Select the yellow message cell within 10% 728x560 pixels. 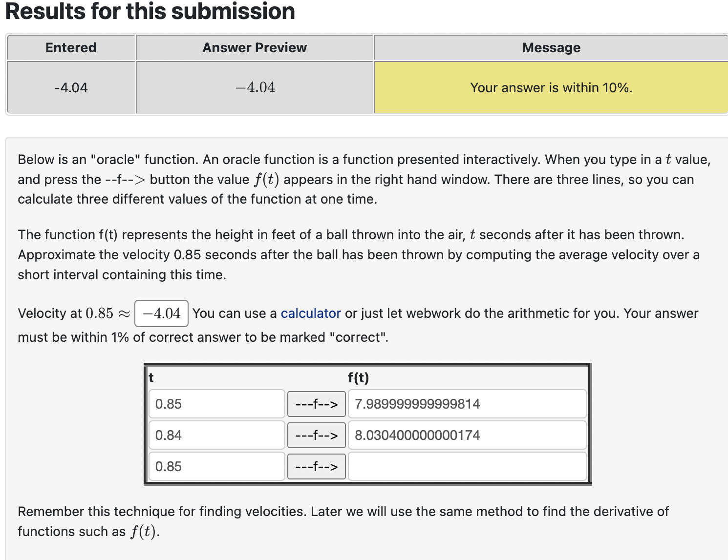pyautogui.click(x=551, y=87)
